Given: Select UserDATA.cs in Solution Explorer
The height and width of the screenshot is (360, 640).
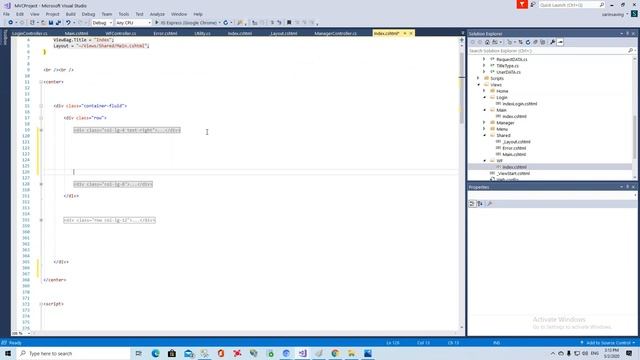Looking at the screenshot, I should [508, 72].
